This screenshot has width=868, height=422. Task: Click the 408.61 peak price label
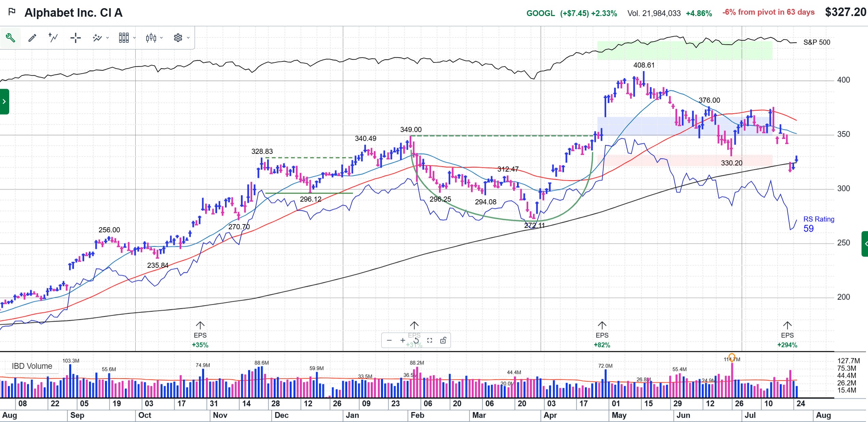644,65
